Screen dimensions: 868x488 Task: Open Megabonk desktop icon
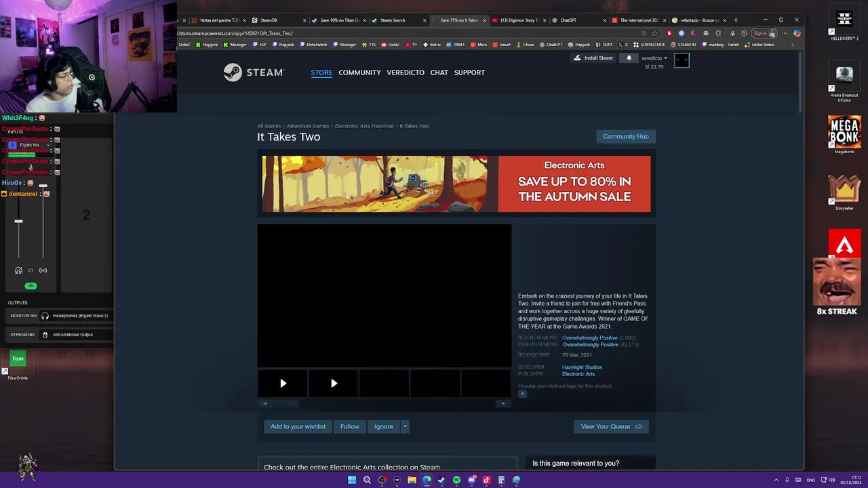click(x=844, y=135)
